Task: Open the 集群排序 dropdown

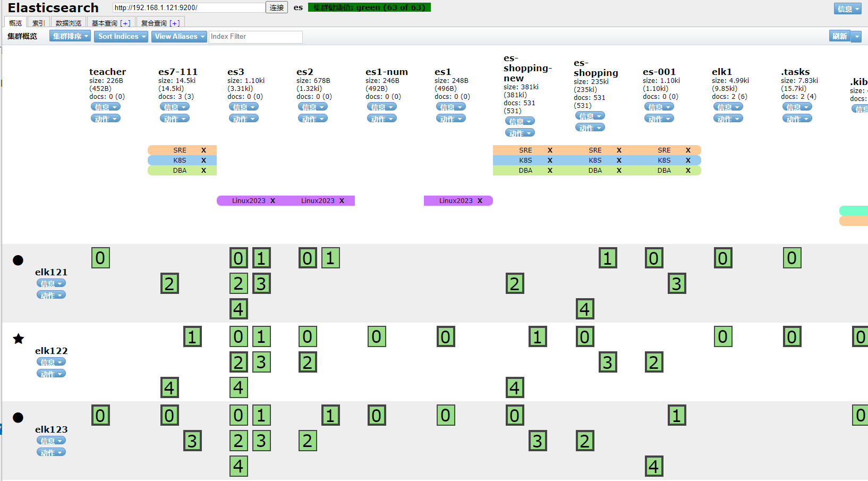Action: 70,36
